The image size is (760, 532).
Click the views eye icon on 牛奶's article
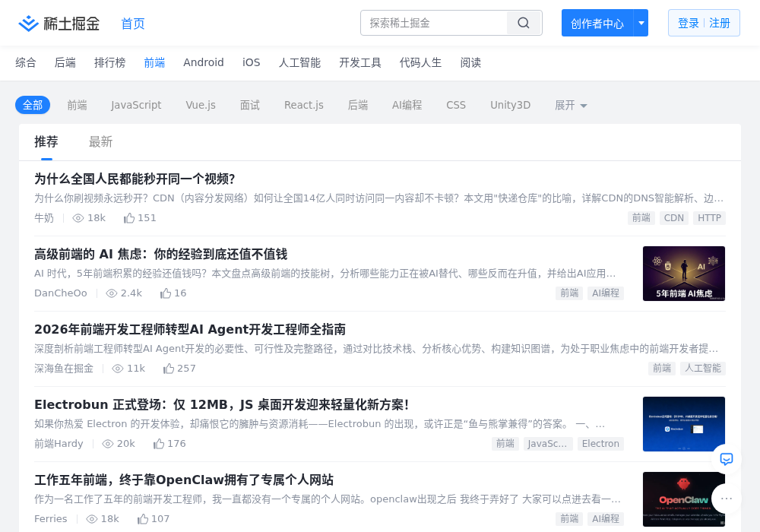pyautogui.click(x=78, y=219)
